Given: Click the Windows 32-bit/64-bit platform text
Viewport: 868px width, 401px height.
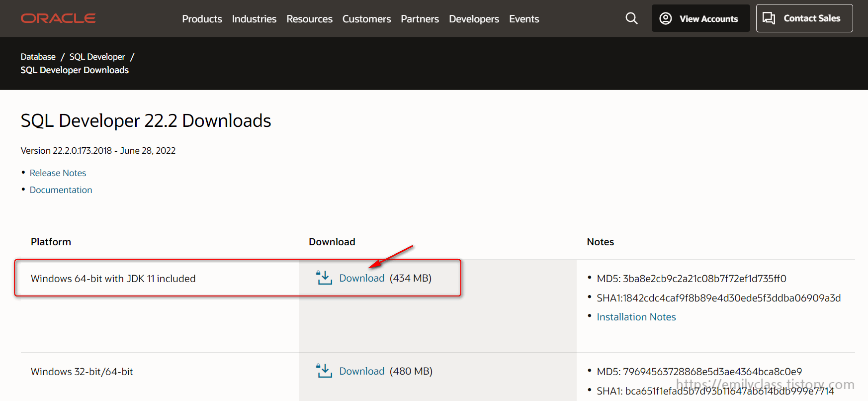Looking at the screenshot, I should [82, 372].
